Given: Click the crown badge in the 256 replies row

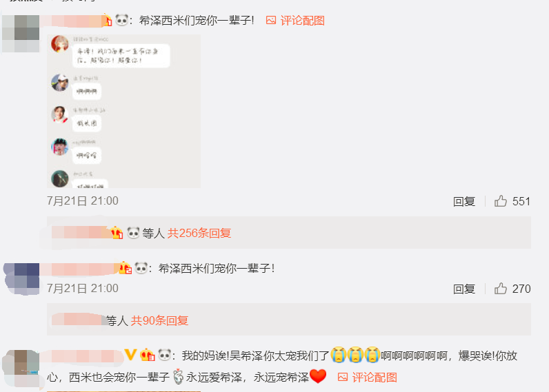Looking at the screenshot, I should [x=117, y=233].
